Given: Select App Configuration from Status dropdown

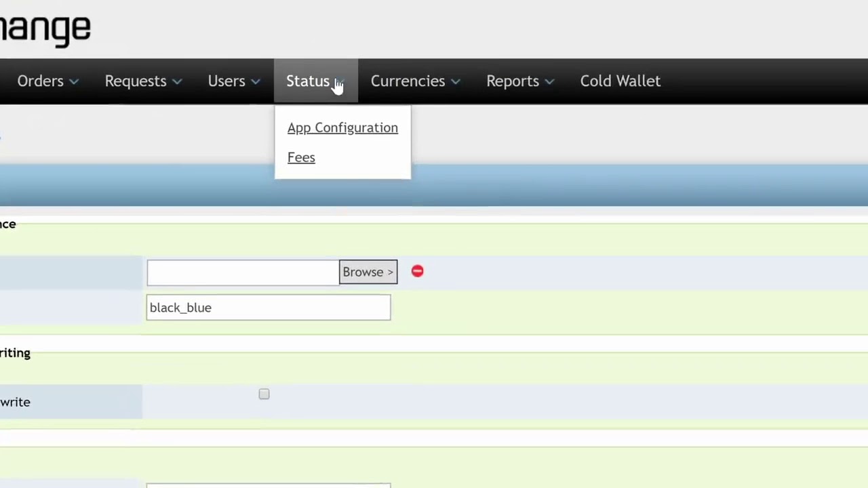Looking at the screenshot, I should (x=342, y=127).
